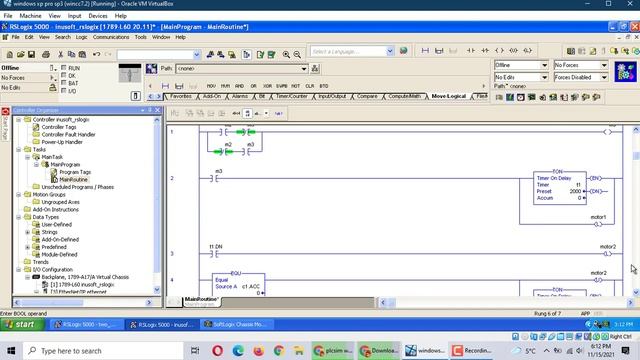640x360 pixels.
Task: Open the Tools menu in RSLogix
Action: click(x=140, y=37)
